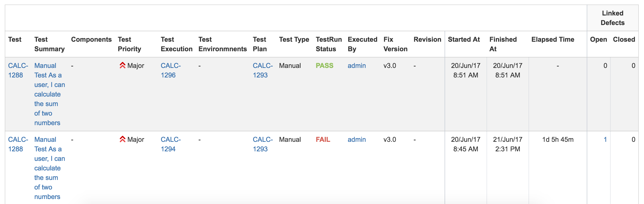Open test execution CALC-1296
The image size is (644, 204).
tap(171, 70)
